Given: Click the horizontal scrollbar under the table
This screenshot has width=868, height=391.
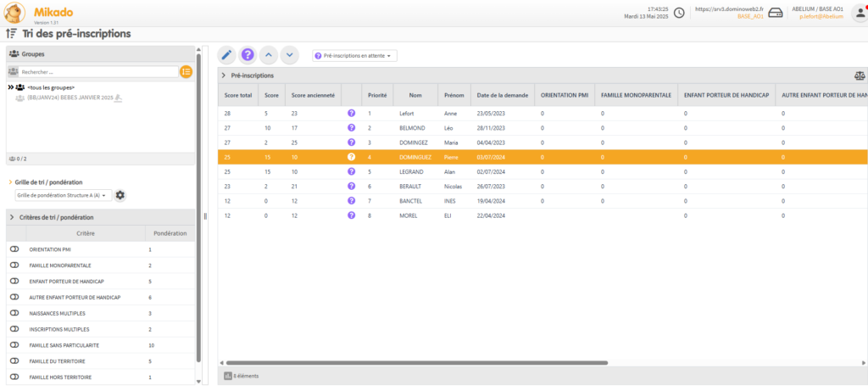Looking at the screenshot, I should (x=415, y=362).
